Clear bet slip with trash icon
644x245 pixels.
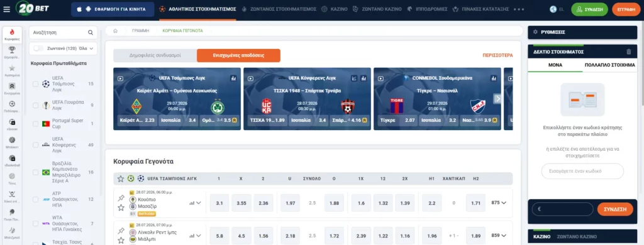(628, 52)
